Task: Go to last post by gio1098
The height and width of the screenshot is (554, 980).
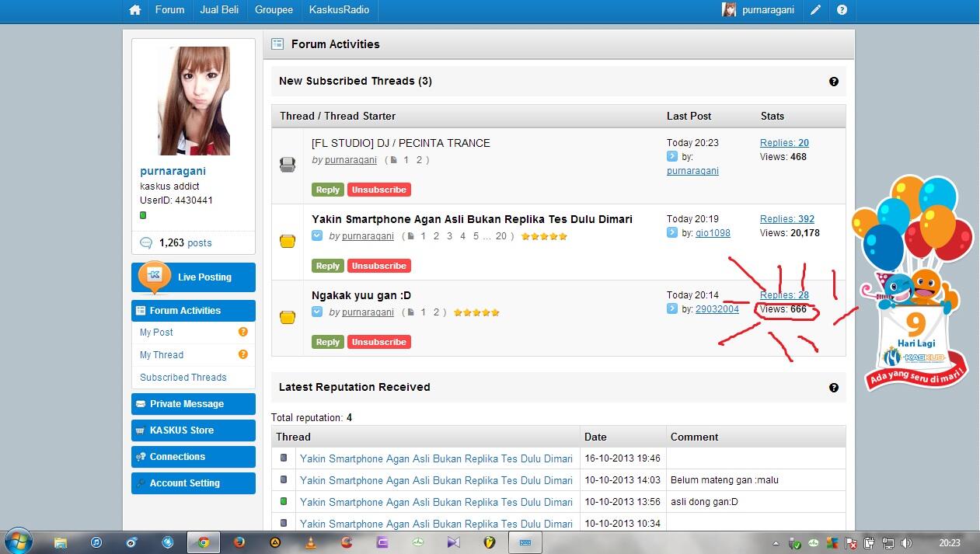Action: click(672, 232)
